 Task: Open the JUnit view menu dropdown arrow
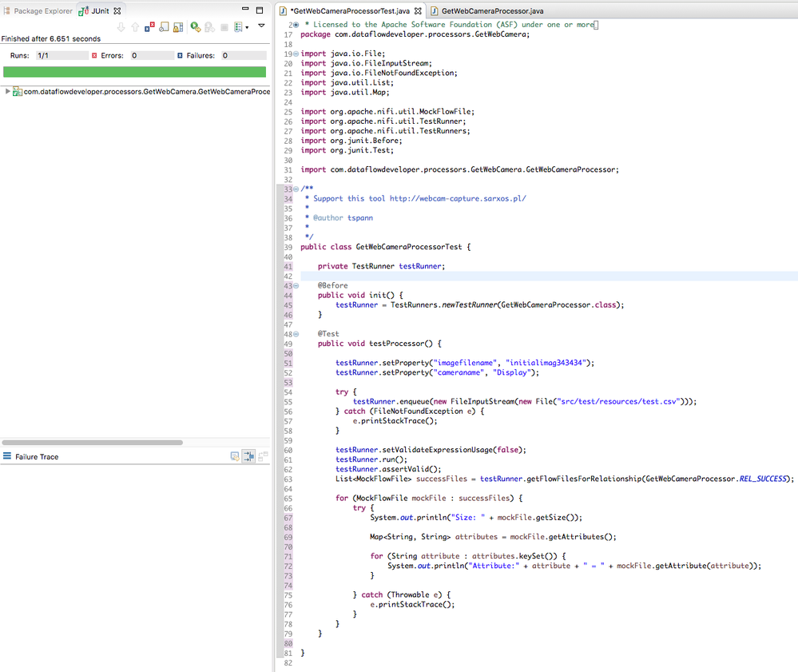(x=261, y=26)
